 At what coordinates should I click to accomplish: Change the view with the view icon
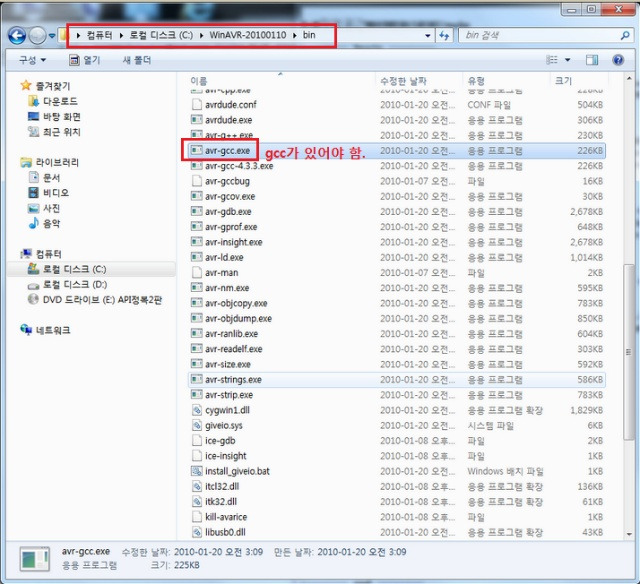click(x=552, y=60)
